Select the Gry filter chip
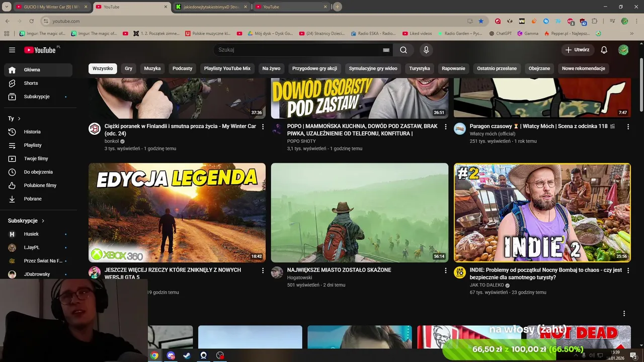This screenshot has height=362, width=644. tap(129, 68)
